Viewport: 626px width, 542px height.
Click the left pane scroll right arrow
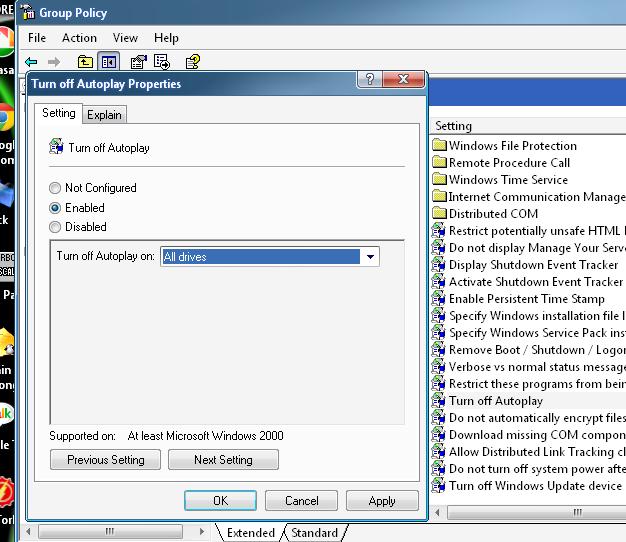click(x=202, y=531)
